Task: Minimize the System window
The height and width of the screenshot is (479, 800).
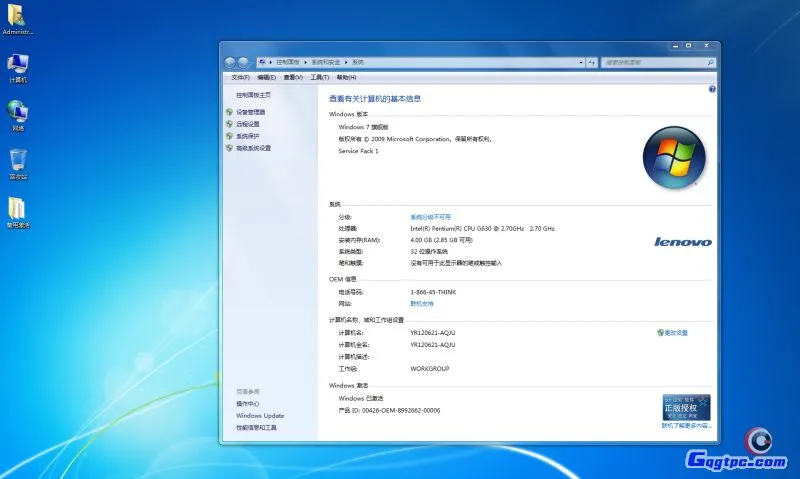Action: point(676,46)
